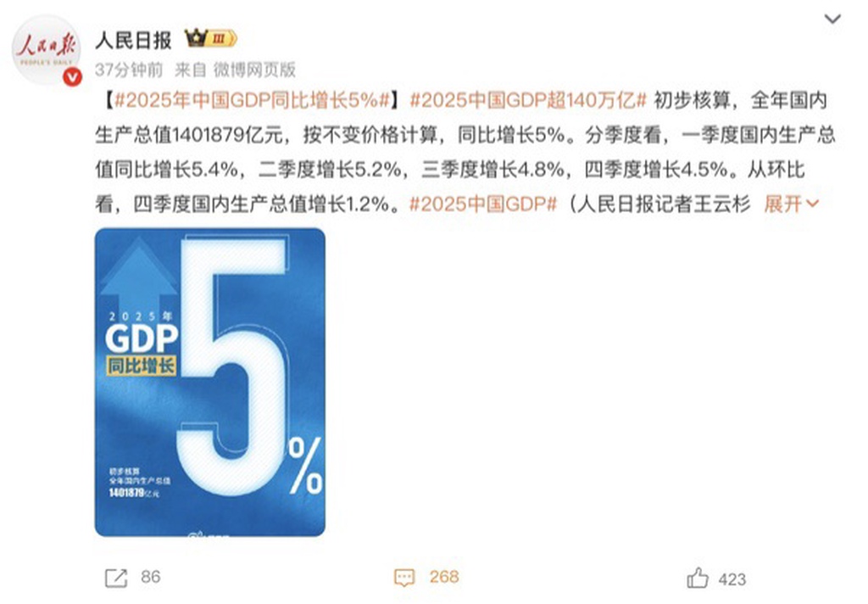Click the post body text paragraph

tap(465, 153)
